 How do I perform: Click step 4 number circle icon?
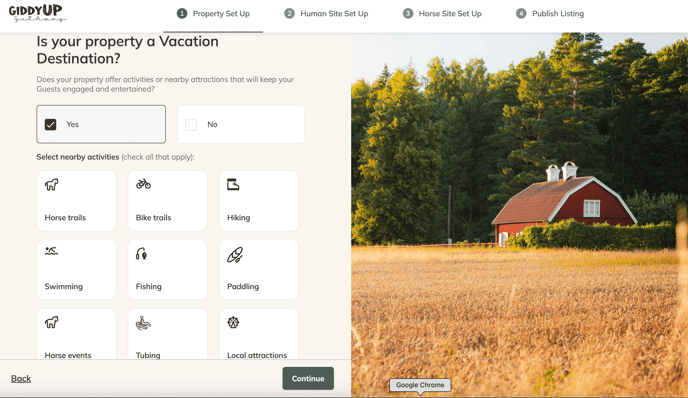(x=521, y=14)
